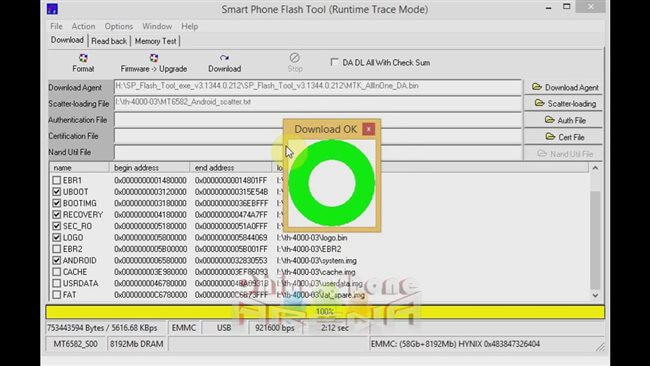
Task: Browse for Download Agent file
Action: pyautogui.click(x=565, y=87)
